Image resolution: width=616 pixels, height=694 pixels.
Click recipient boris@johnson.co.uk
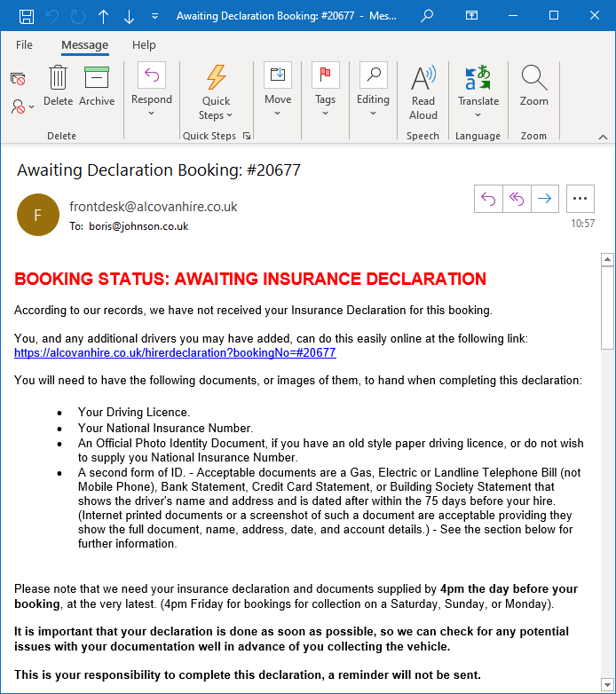click(x=138, y=226)
